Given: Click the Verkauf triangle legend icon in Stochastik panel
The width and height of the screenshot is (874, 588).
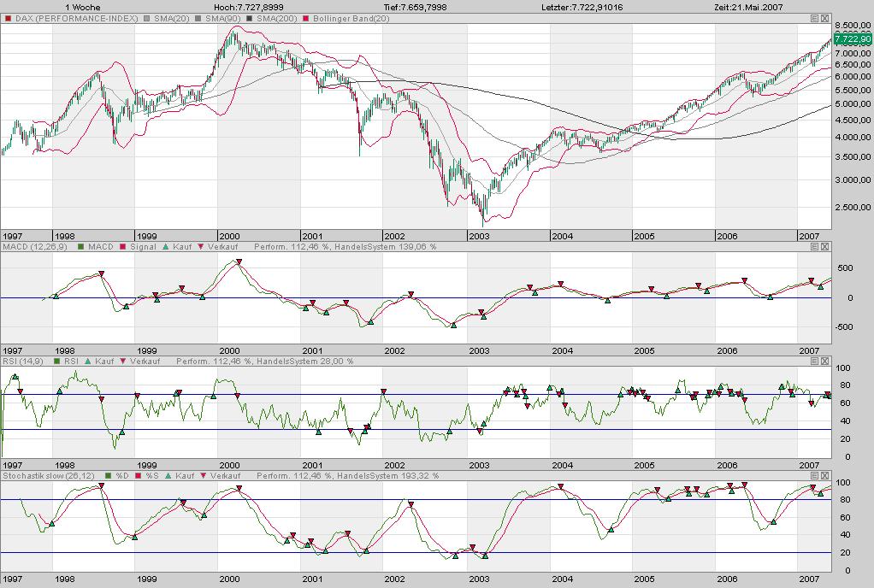Looking at the screenshot, I should pos(204,475).
